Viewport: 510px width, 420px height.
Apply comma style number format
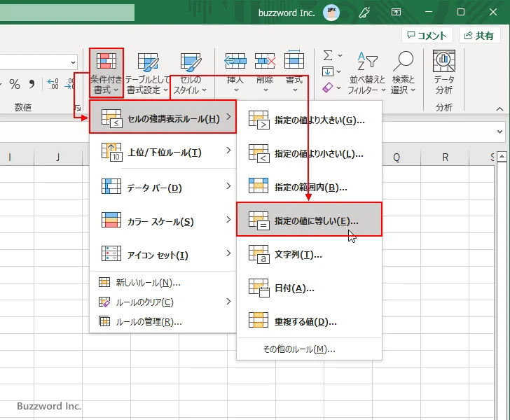point(32,84)
